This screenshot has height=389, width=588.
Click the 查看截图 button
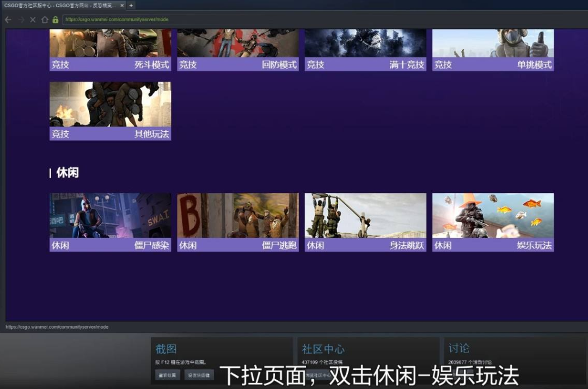[168, 375]
